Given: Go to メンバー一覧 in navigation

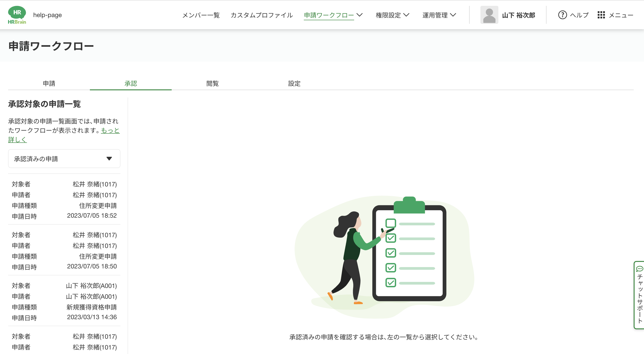Looking at the screenshot, I should (201, 15).
